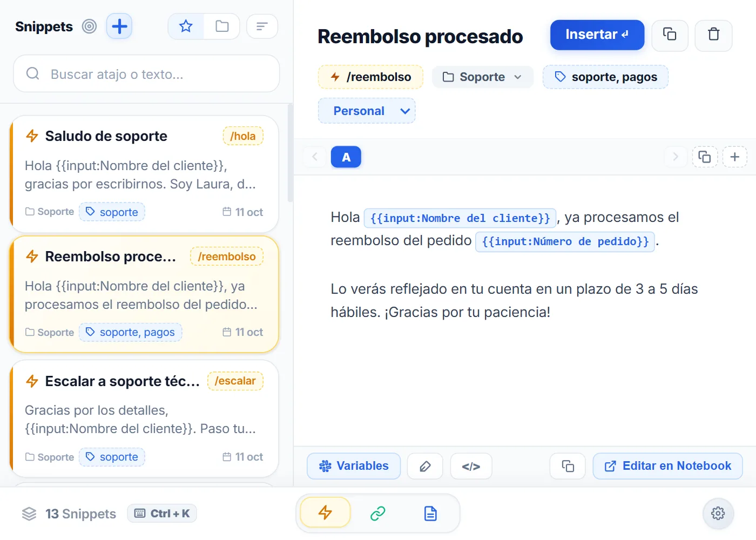Open the Soporte folder dropdown
756x540 pixels.
click(x=483, y=77)
